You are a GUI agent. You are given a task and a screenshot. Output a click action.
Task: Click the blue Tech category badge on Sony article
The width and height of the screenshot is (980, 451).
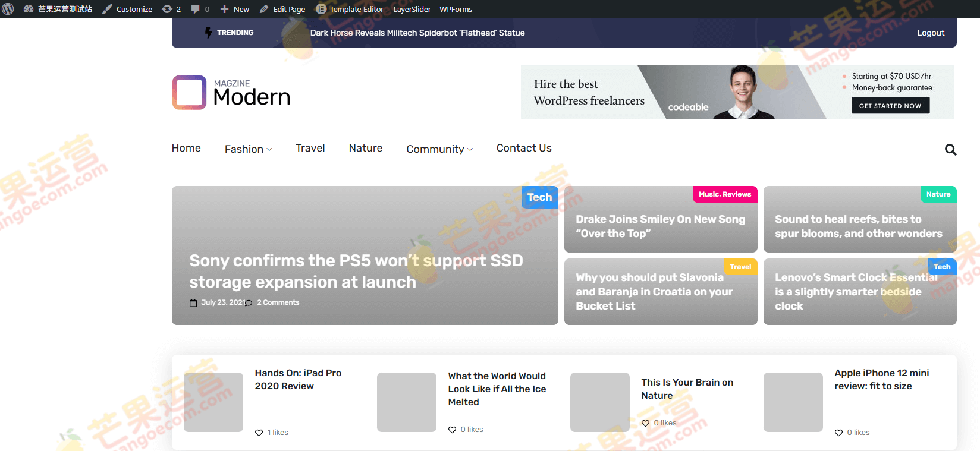[x=539, y=197]
